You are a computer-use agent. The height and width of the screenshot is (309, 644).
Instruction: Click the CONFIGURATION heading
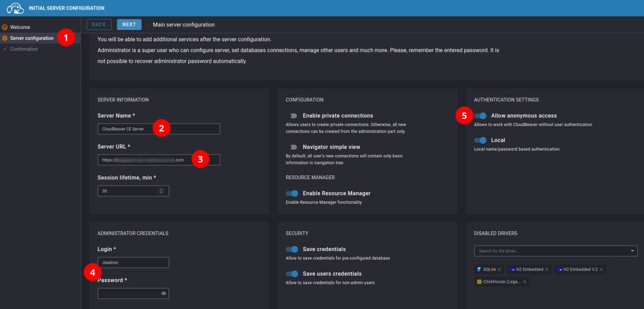point(304,100)
